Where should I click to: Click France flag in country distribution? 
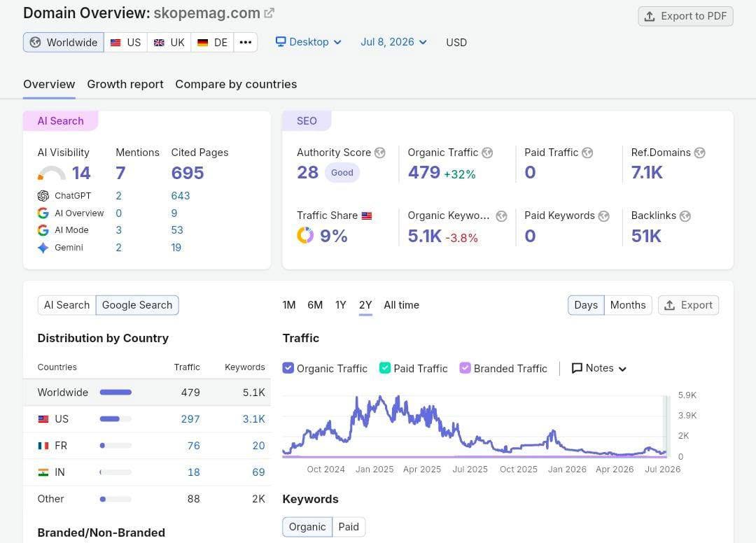click(x=43, y=446)
